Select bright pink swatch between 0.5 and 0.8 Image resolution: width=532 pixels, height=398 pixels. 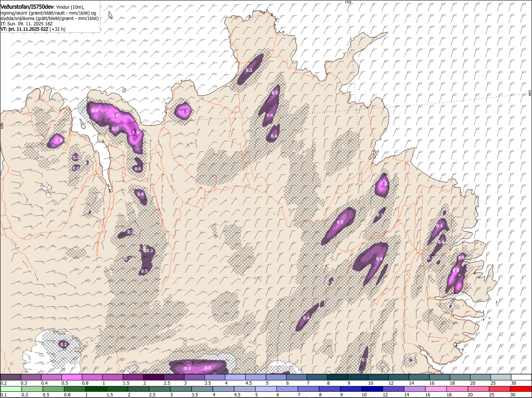72,377
